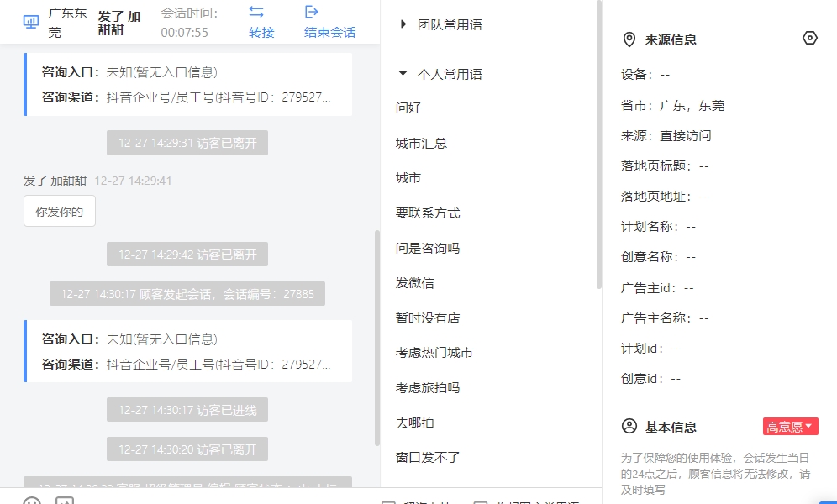Click the 14:30:17 访客已进线 notice
Image resolution: width=837 pixels, height=504 pixels.
(x=187, y=410)
